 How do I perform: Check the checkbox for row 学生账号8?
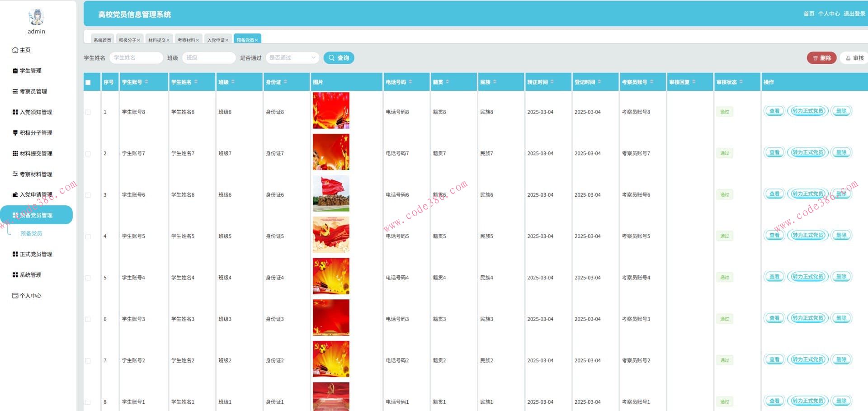coord(88,112)
